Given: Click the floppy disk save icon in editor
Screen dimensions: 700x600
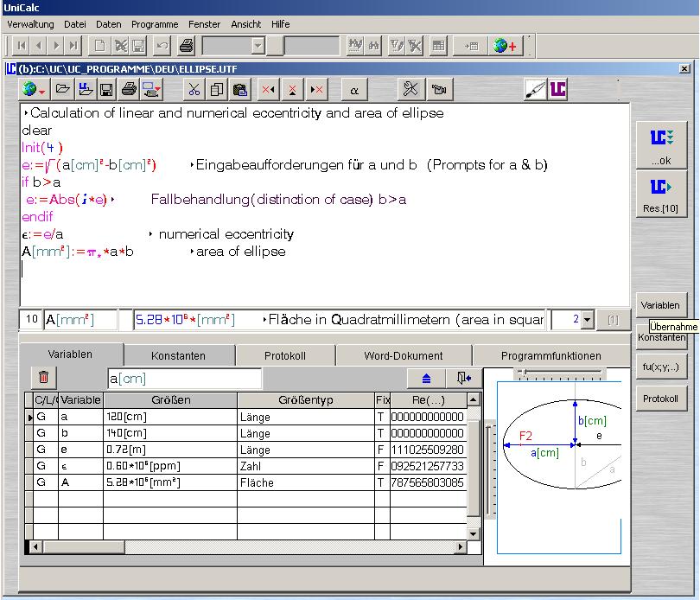Looking at the screenshot, I should (x=106, y=89).
